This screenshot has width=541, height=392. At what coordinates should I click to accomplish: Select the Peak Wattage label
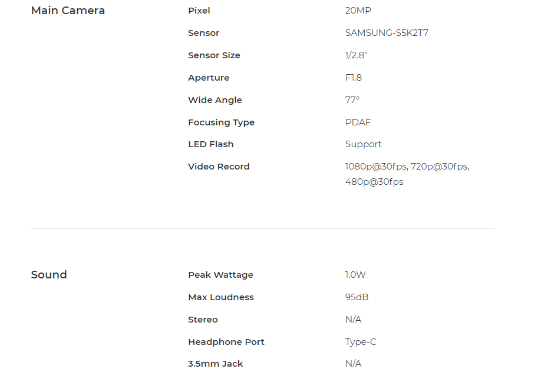(x=220, y=275)
